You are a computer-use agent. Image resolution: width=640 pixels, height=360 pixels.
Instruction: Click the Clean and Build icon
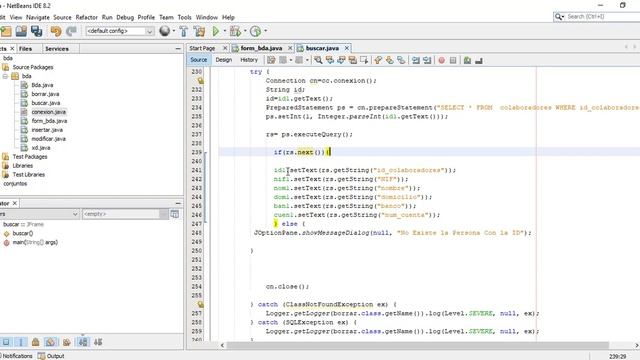point(199,31)
